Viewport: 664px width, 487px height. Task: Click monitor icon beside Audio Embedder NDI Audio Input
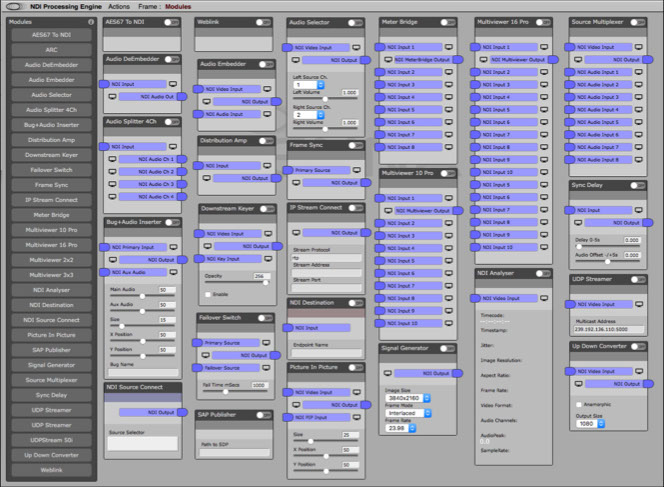click(x=267, y=114)
